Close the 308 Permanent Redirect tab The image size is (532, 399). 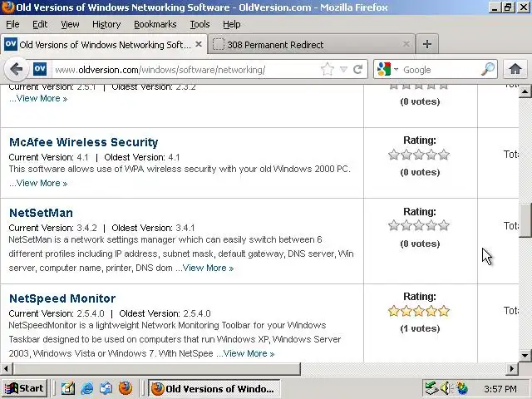pos(406,44)
